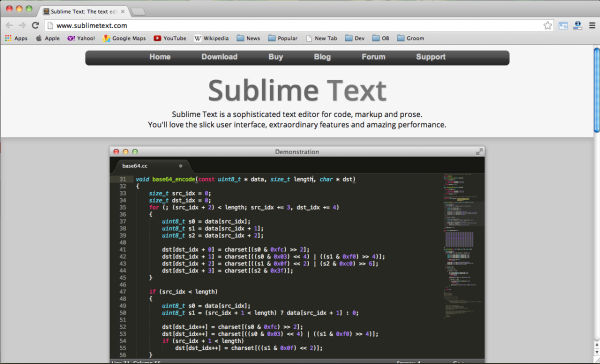Reload the page
600x364 pixels.
(x=35, y=25)
